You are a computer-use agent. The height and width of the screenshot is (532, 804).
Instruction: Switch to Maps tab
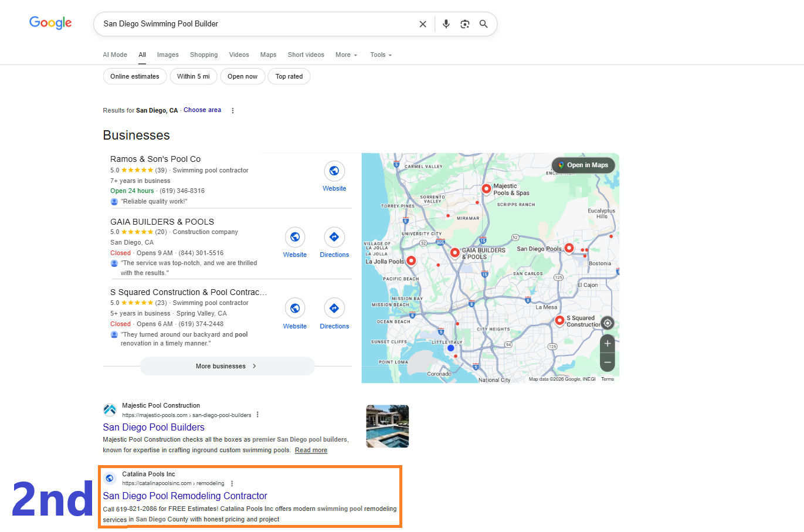coord(268,55)
